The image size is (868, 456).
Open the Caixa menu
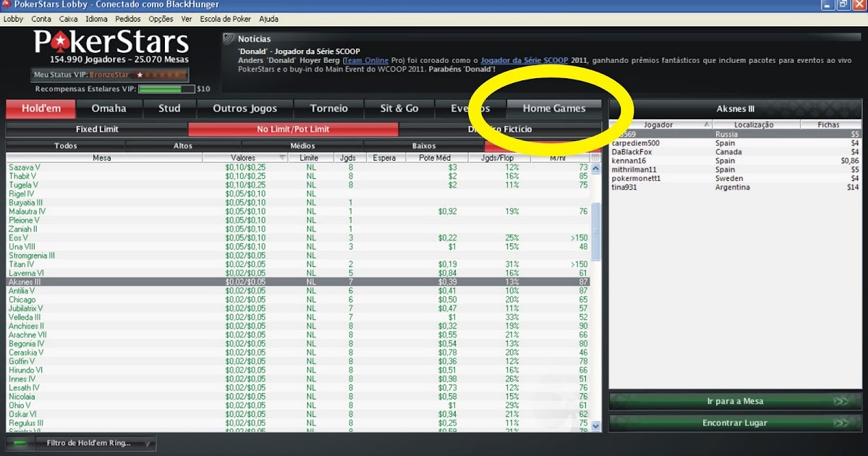point(69,19)
